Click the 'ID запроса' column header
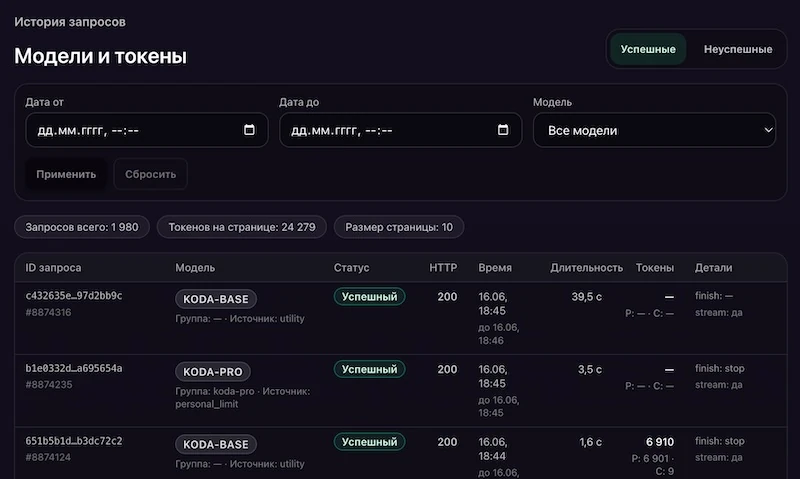Viewport: 800px width, 479px height. pos(53,267)
